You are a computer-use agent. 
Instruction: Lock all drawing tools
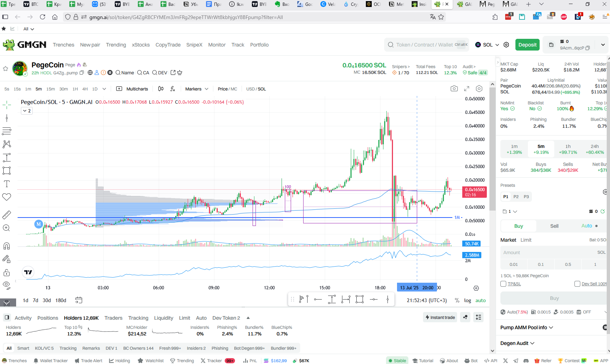click(7, 272)
